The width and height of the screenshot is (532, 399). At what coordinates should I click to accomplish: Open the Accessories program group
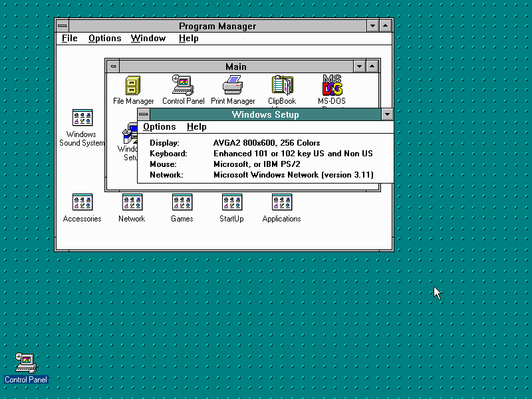[x=82, y=203]
